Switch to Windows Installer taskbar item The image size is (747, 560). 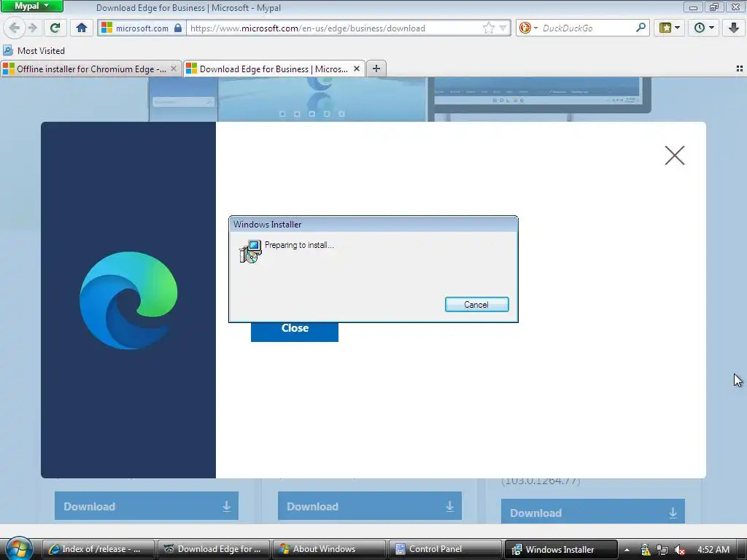click(x=561, y=549)
